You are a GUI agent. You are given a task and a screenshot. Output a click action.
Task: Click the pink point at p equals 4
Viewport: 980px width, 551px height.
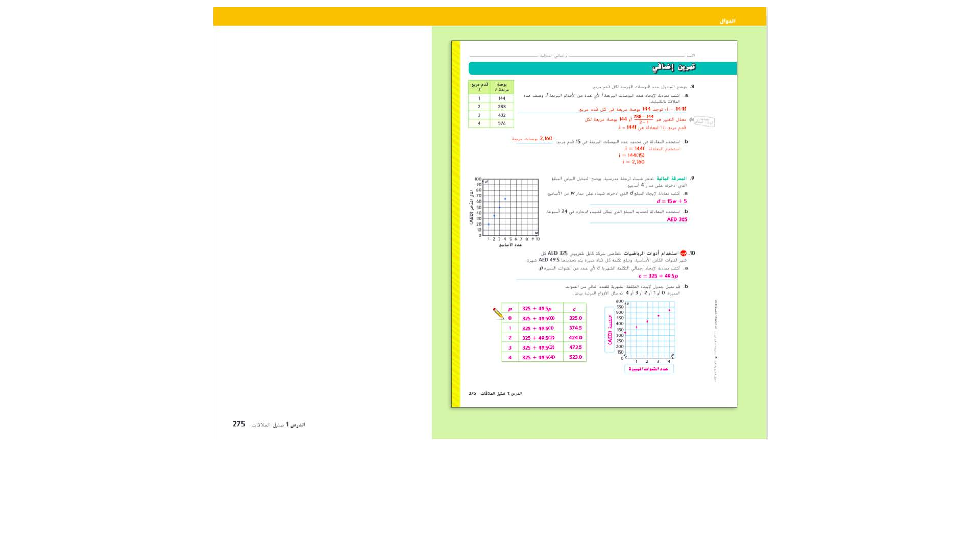[670, 310]
